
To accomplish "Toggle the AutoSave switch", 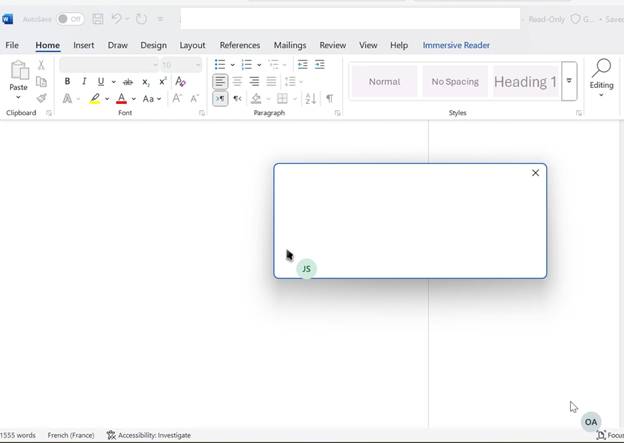I will coord(70,19).
